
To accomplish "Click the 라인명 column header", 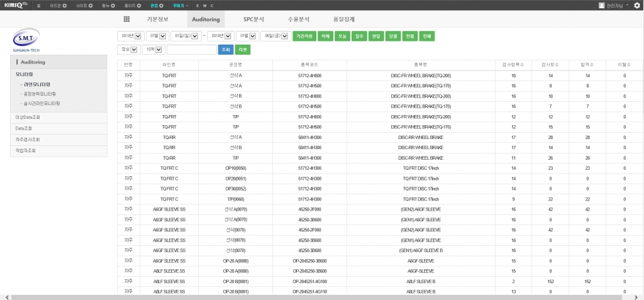I will click(169, 65).
